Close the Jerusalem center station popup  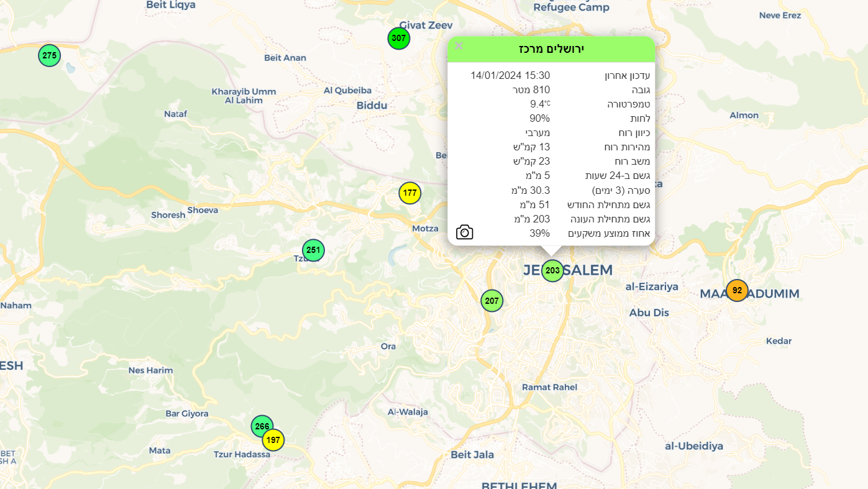tap(459, 45)
